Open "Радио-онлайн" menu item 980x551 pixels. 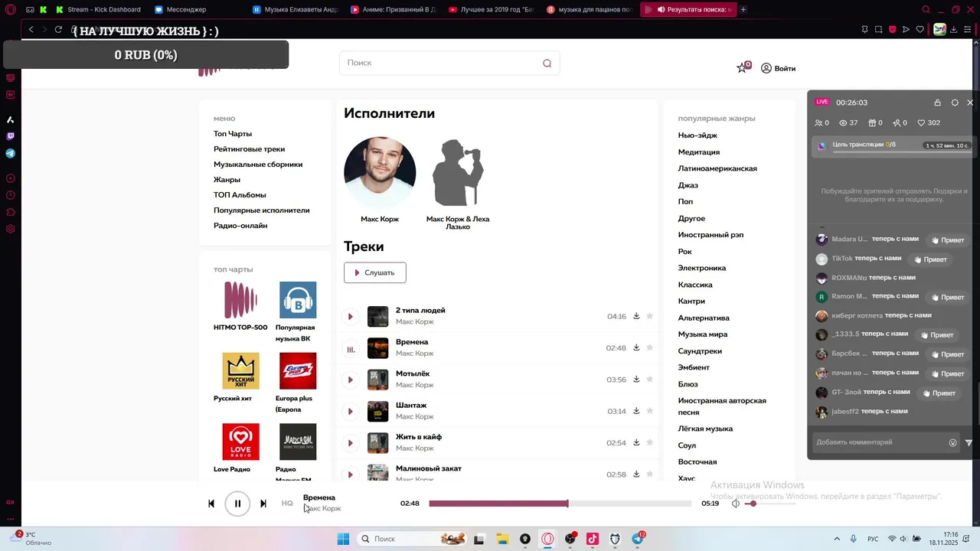(240, 226)
